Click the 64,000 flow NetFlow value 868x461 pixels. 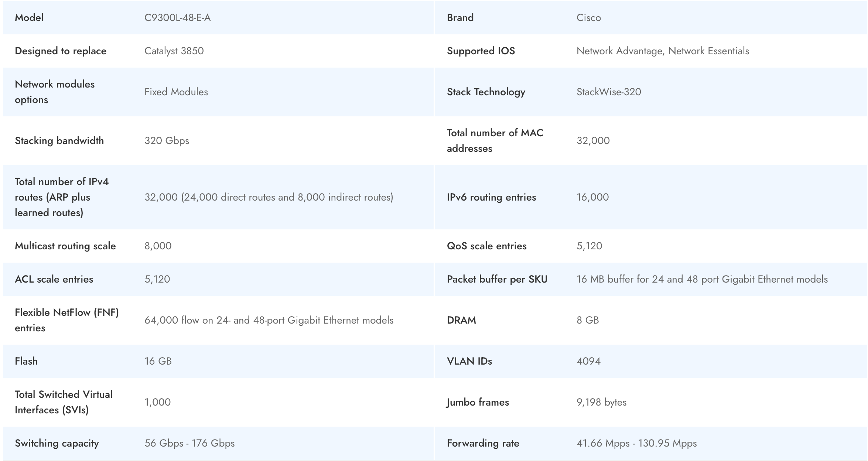point(269,320)
